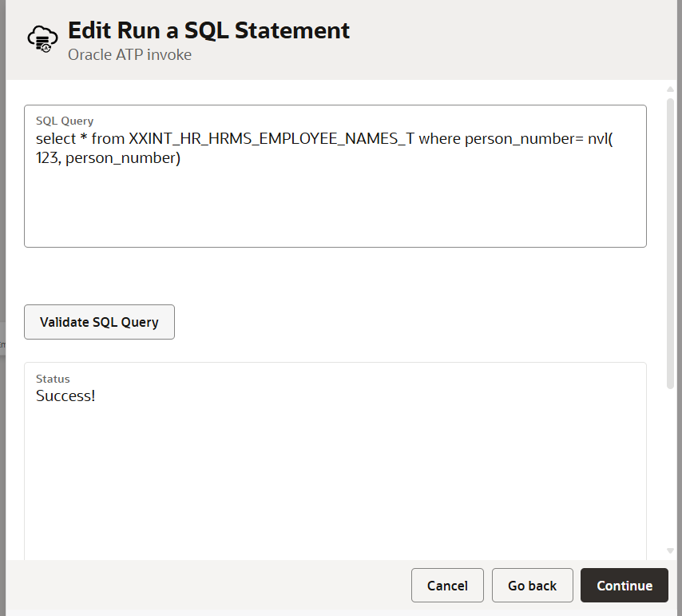Cancel the SQL statement edit
This screenshot has width=682, height=616.
[x=447, y=585]
